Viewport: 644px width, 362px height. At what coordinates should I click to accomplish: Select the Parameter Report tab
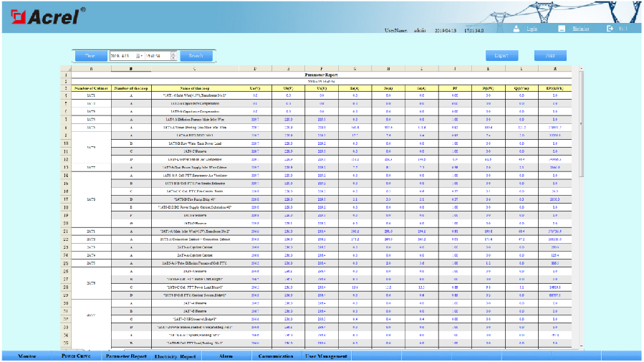point(126,356)
